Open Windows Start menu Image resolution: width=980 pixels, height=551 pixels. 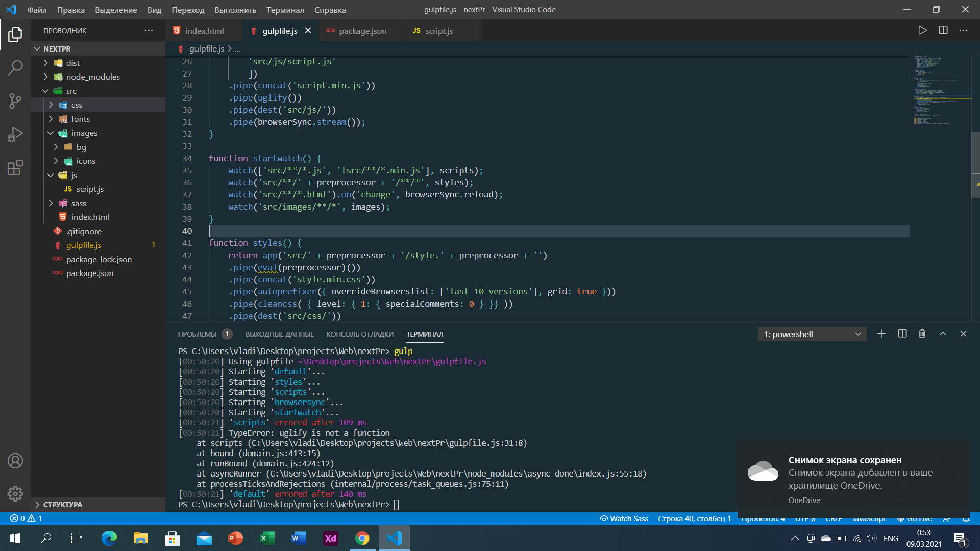click(15, 538)
